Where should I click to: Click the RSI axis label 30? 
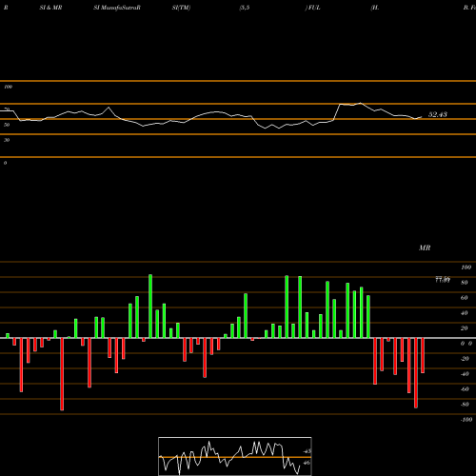point(7,140)
